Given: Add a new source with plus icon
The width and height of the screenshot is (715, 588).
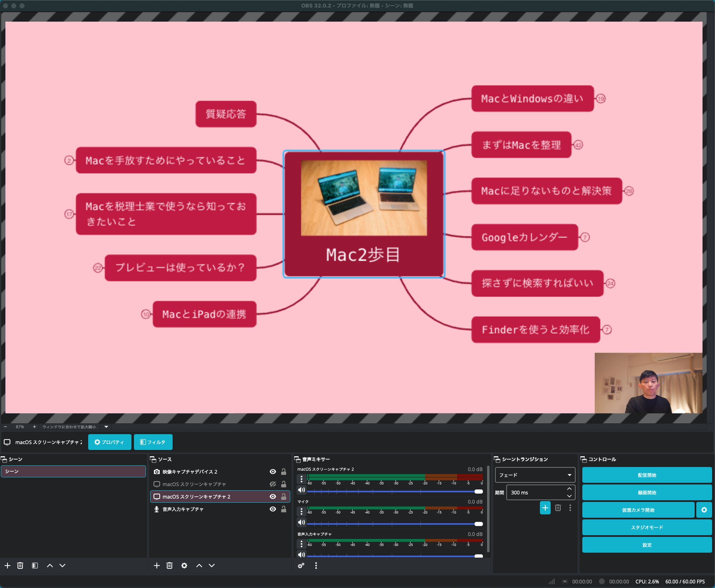Looking at the screenshot, I should pos(156,565).
